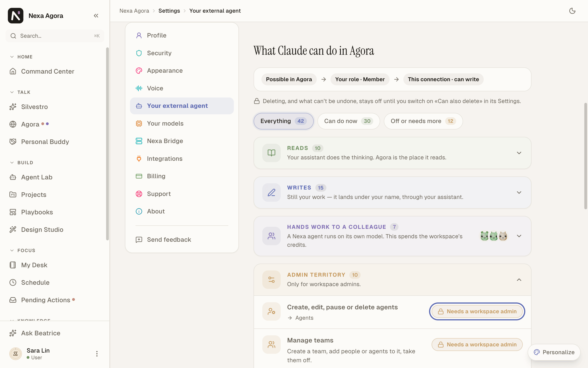Click the Nexa Agora logo
Viewport: 588px width, 368px height.
pos(16,16)
